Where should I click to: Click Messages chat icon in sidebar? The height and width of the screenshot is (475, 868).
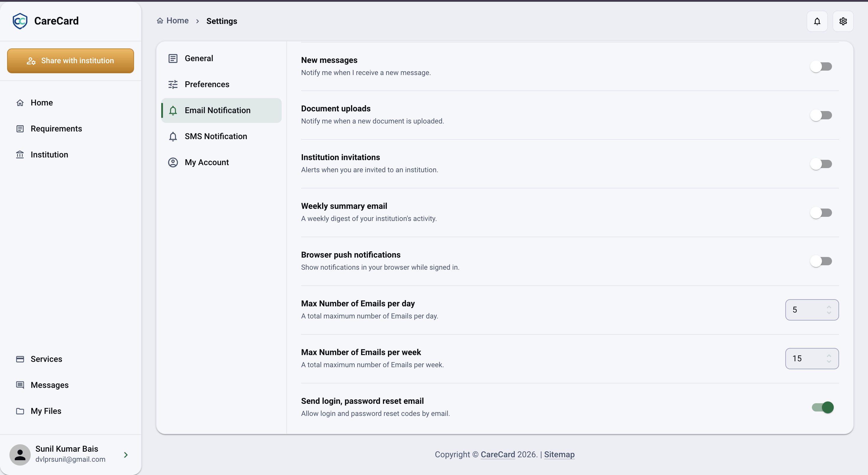(x=20, y=385)
